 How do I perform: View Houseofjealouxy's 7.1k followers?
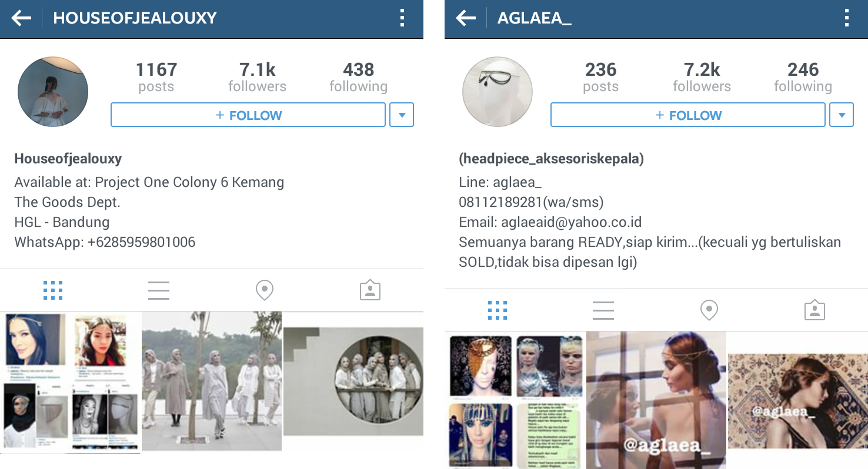pyautogui.click(x=258, y=77)
